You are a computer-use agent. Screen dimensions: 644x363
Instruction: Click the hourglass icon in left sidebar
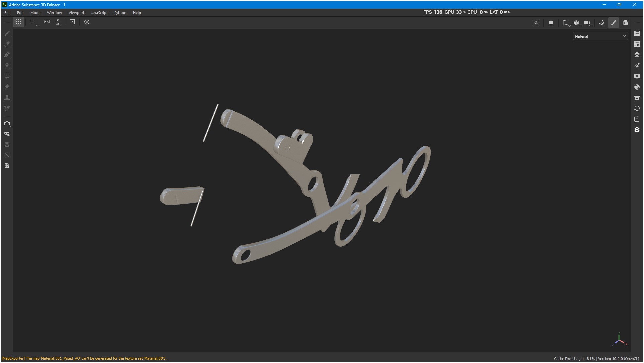7,144
